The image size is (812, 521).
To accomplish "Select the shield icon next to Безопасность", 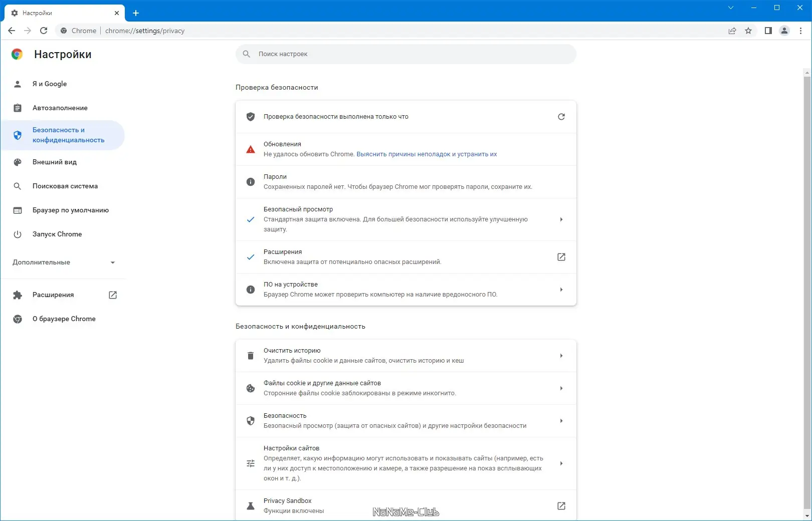I will [251, 421].
